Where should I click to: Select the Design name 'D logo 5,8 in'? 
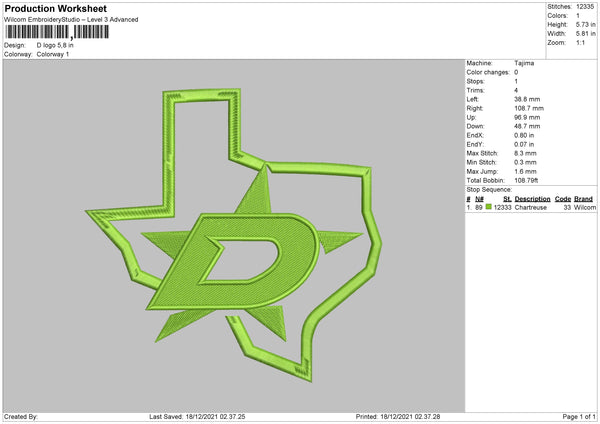pyautogui.click(x=55, y=45)
